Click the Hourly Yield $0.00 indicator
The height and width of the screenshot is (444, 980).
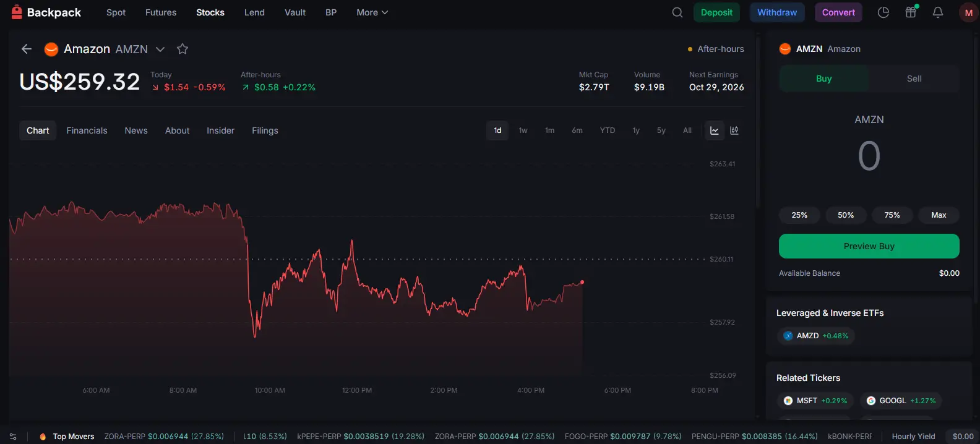pos(933,436)
